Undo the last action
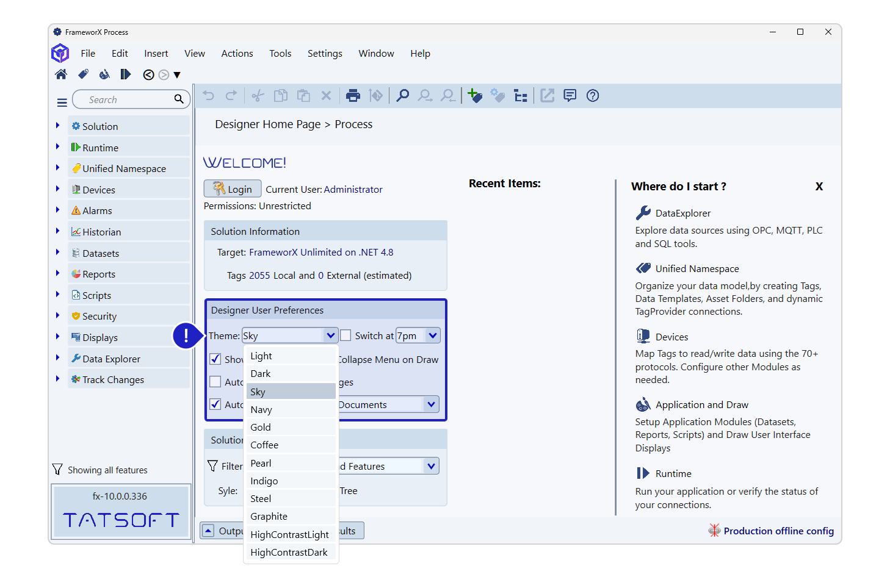Viewport: 890px width, 588px height. pos(209,95)
